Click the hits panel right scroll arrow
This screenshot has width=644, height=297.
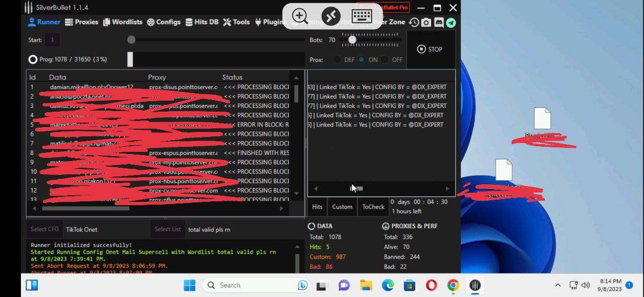coord(447,188)
